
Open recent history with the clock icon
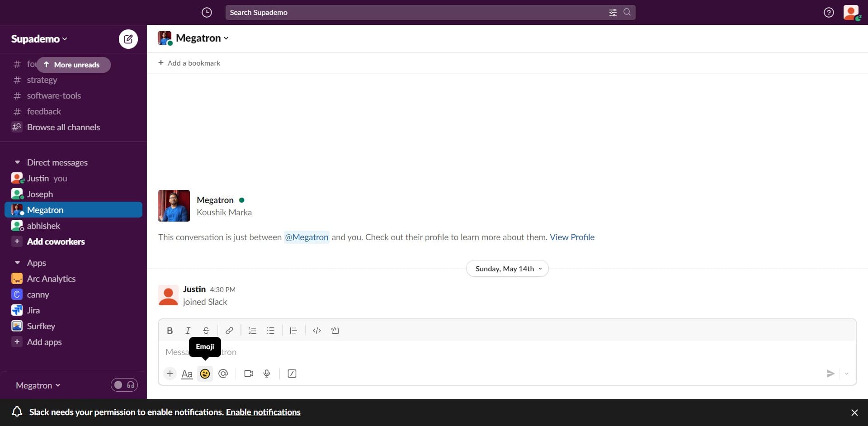(207, 12)
